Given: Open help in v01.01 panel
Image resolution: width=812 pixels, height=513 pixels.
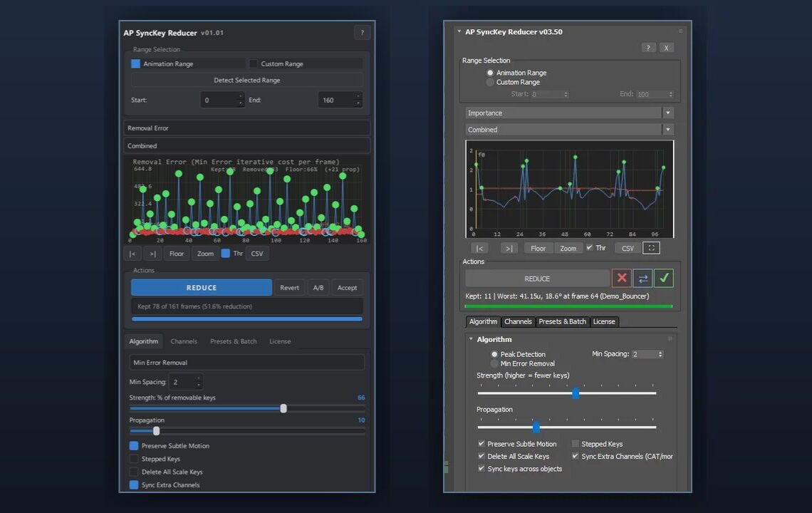Looking at the screenshot, I should point(362,33).
